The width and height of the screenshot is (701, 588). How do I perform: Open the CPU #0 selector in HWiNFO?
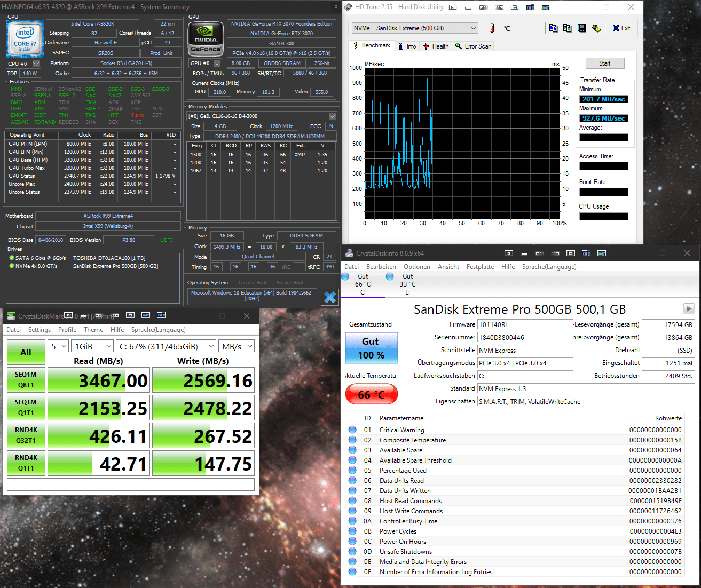[x=23, y=63]
